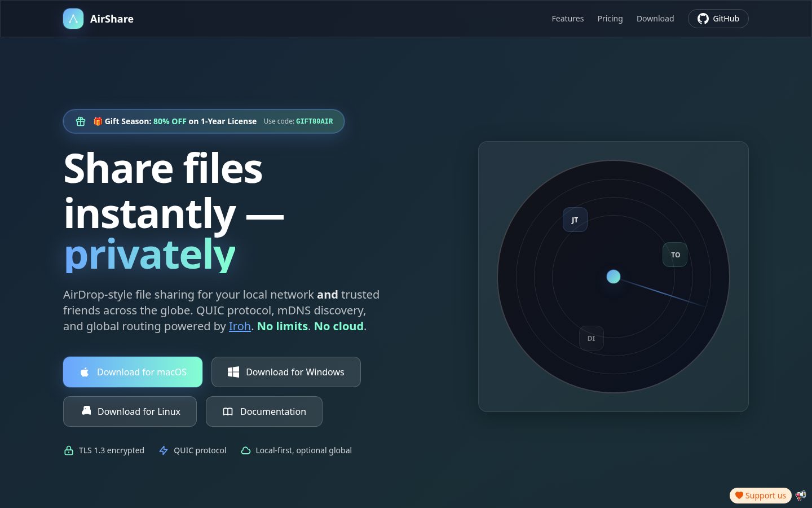Select the TO device on radar
Image resolution: width=812 pixels, height=508 pixels.
(675, 255)
